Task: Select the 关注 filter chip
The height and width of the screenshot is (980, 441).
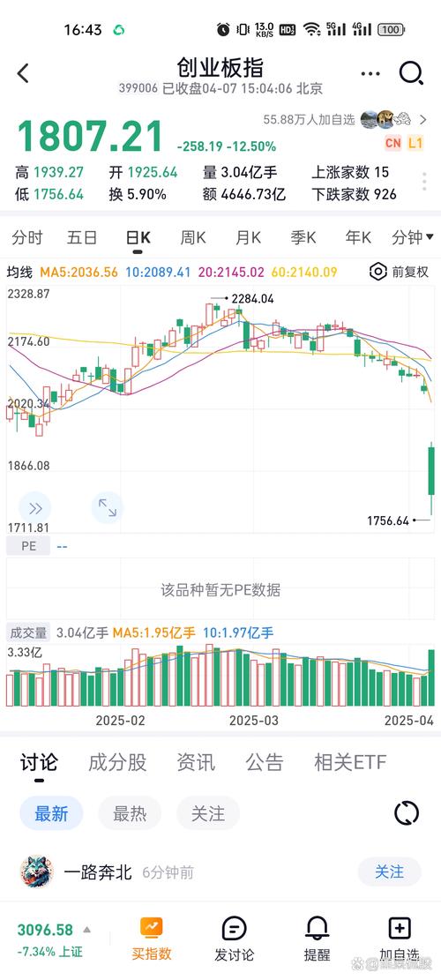Action: 208,814
